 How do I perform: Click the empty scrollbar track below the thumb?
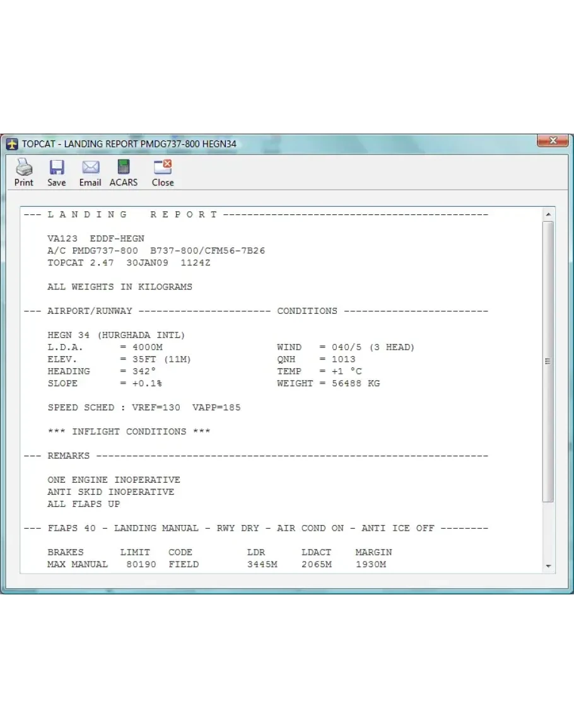coord(548,533)
